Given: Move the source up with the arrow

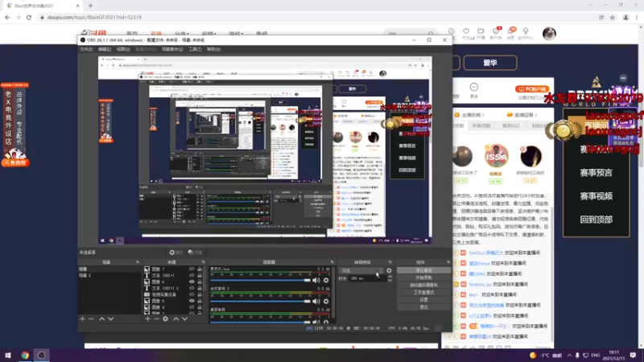Looking at the screenshot, I should coord(175,319).
